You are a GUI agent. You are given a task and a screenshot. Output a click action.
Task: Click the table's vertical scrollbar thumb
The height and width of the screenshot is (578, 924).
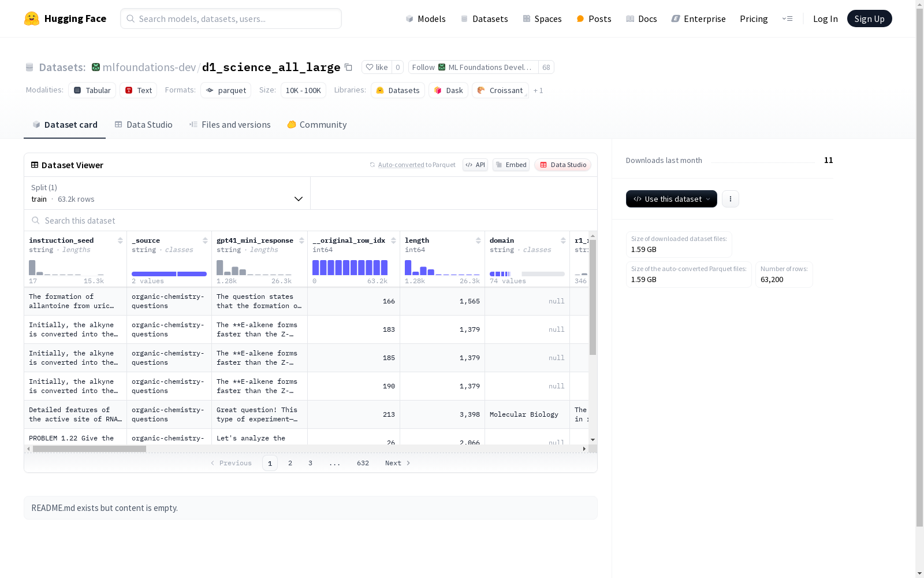click(593, 297)
